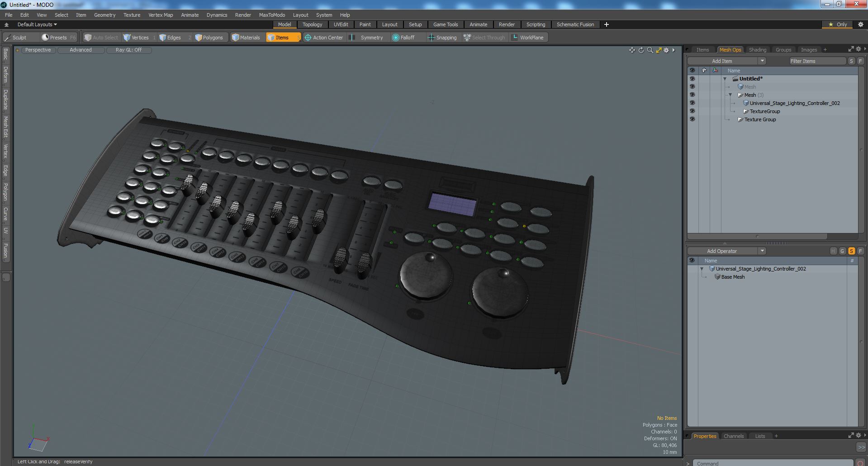Click in the Command input field
The image size is (868, 466).
[772, 463]
